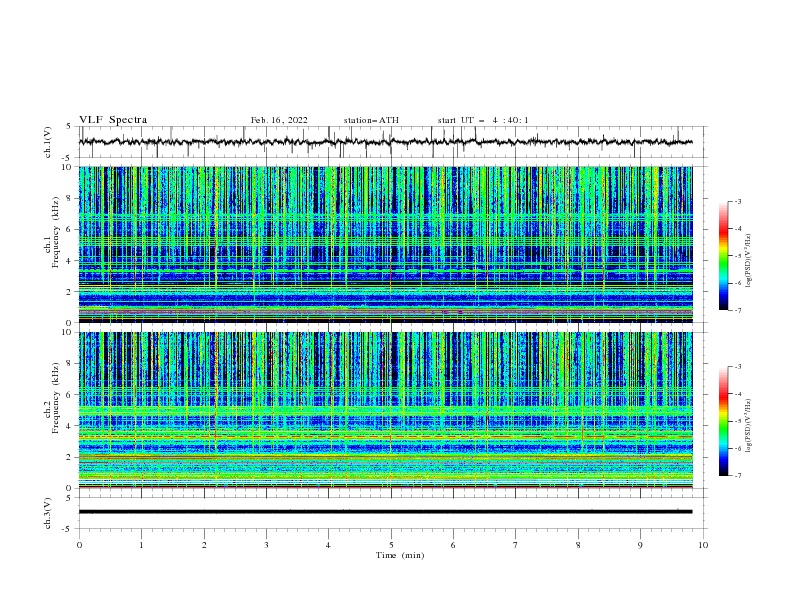
Task: Click the '-5' tick on ch.1 colorbar
Action: pyautogui.click(x=738, y=256)
